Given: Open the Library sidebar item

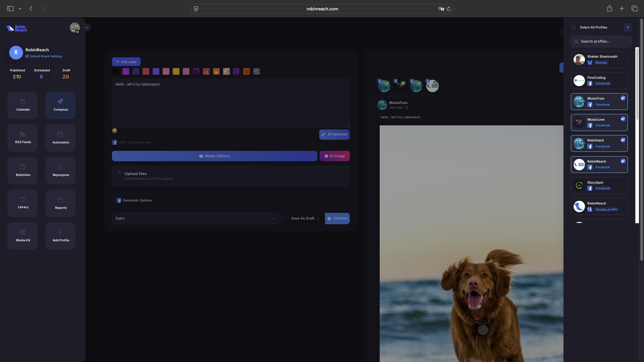Looking at the screenshot, I should (x=22, y=203).
